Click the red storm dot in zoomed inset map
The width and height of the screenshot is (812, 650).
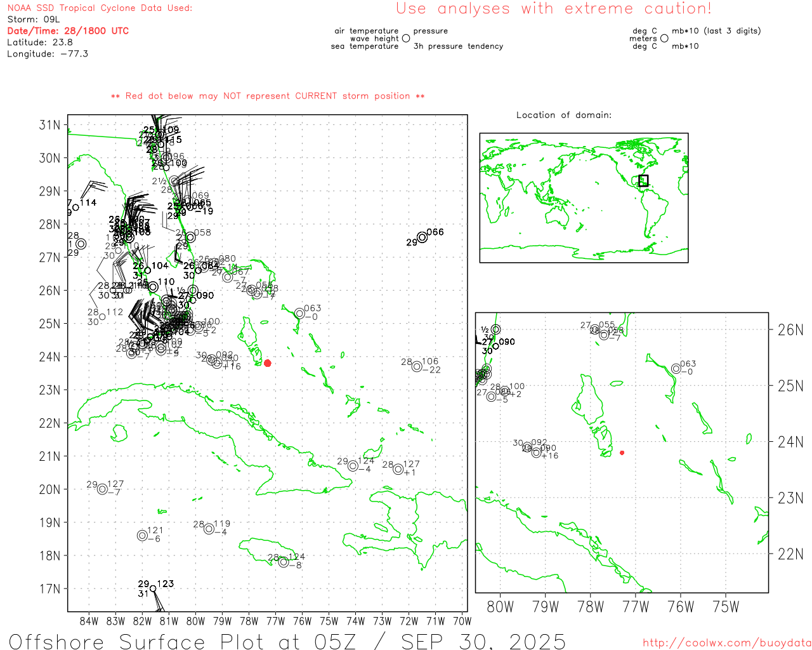[x=622, y=453]
